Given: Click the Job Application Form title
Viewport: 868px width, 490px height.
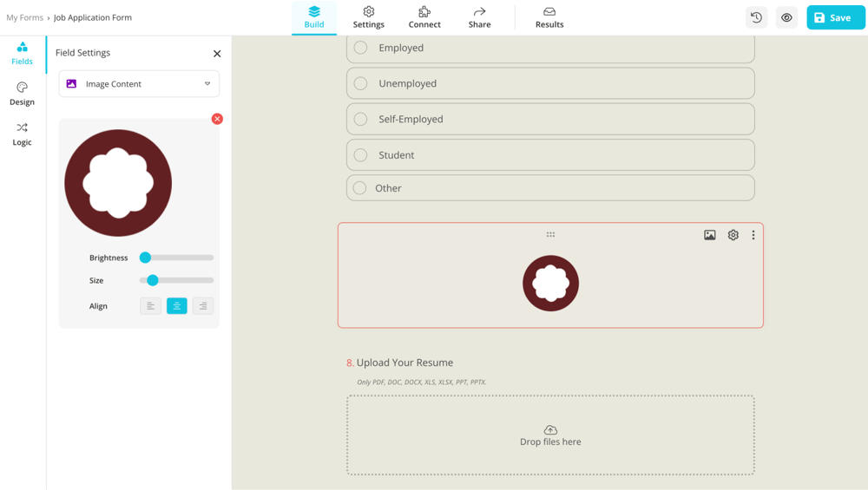Looking at the screenshot, I should pyautogui.click(x=93, y=17).
